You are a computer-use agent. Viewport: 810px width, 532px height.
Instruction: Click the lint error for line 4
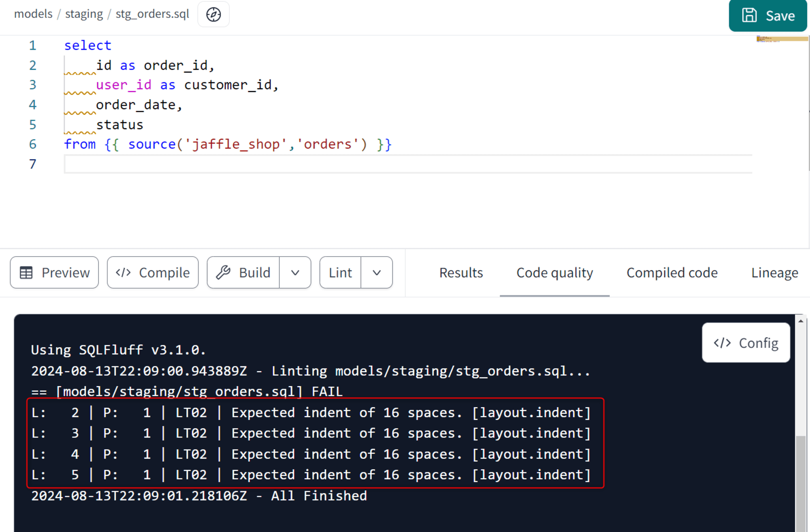click(x=311, y=454)
